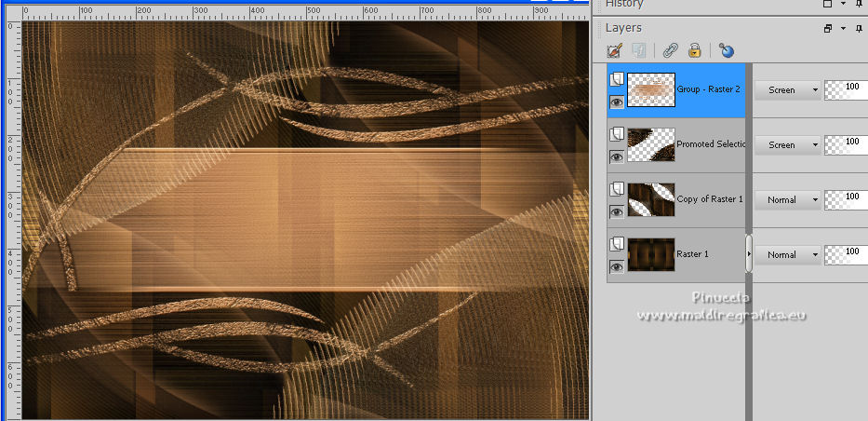Click the greyed layer effects icon in Layers toolbar

[639, 51]
